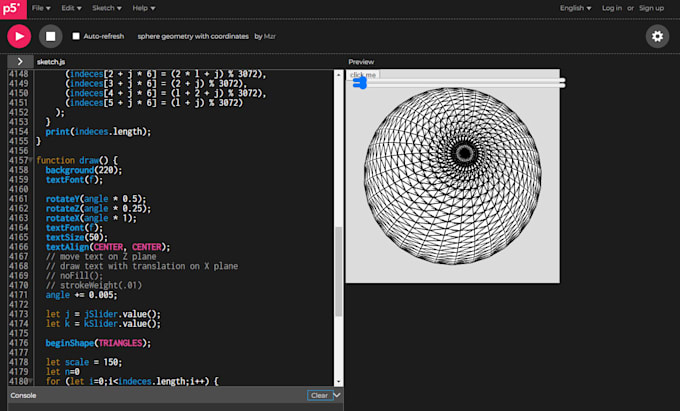Collapse the console with the chevron

(337, 395)
